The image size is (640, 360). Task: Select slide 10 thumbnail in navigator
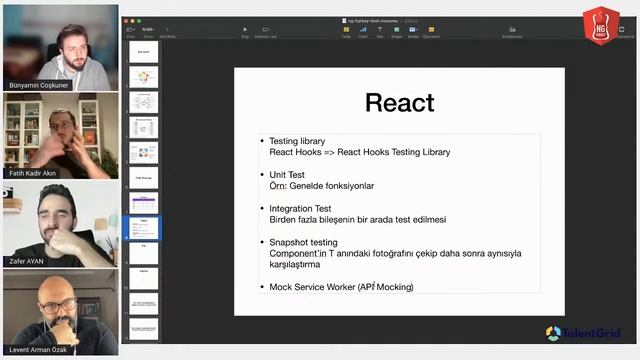tap(144, 279)
